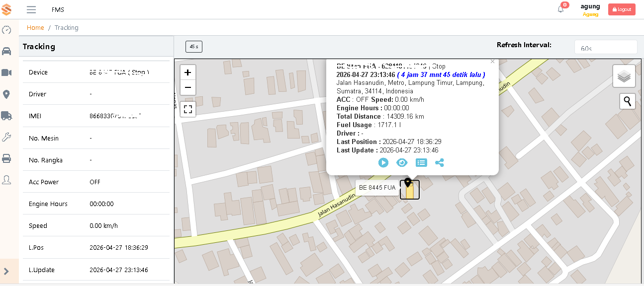Zoom in the map with plus button
Viewport: 644px width, 286px height.
[x=187, y=72]
